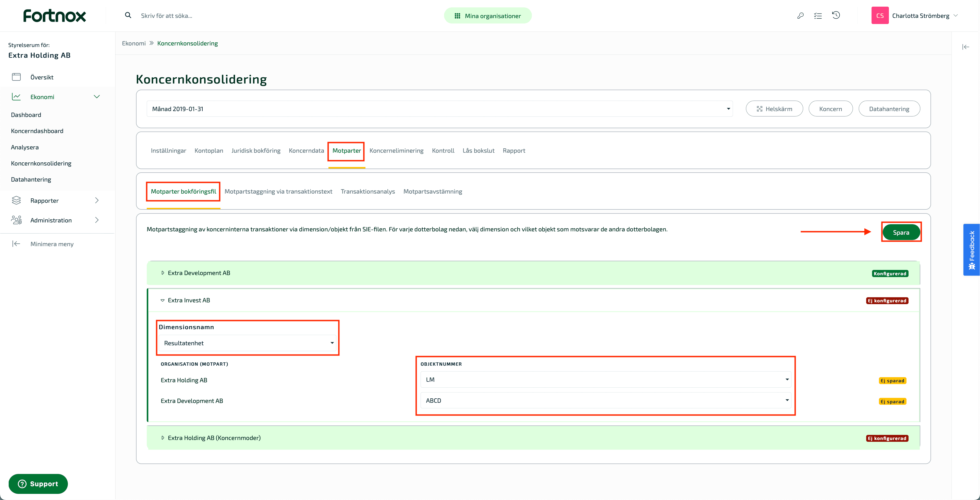Image resolution: width=980 pixels, height=500 pixels.
Task: Click the Koncernkonsolidering breadcrumb link
Action: pos(188,43)
